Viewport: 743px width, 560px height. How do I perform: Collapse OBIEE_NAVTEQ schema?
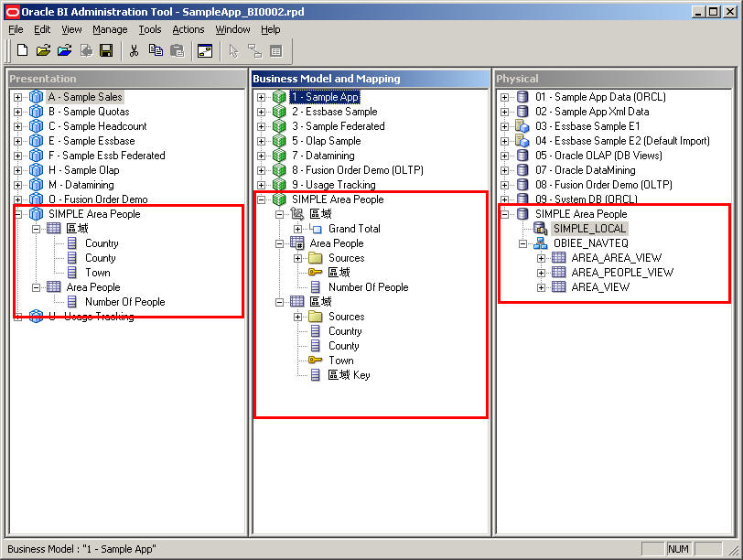pos(522,243)
